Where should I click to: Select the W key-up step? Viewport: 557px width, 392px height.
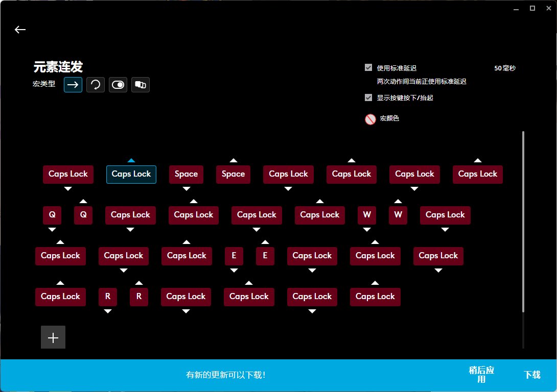tap(398, 215)
